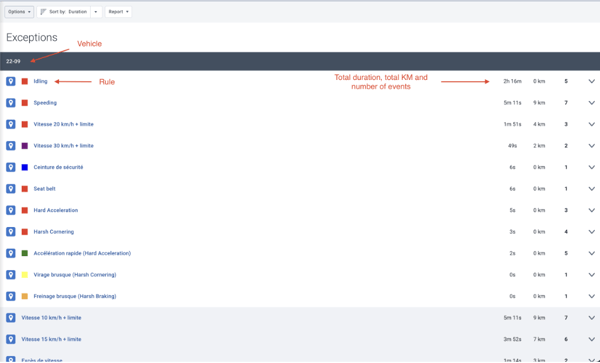Expand the Vitesse 10 km/h + limite chevron
600x363 pixels.
(592, 317)
